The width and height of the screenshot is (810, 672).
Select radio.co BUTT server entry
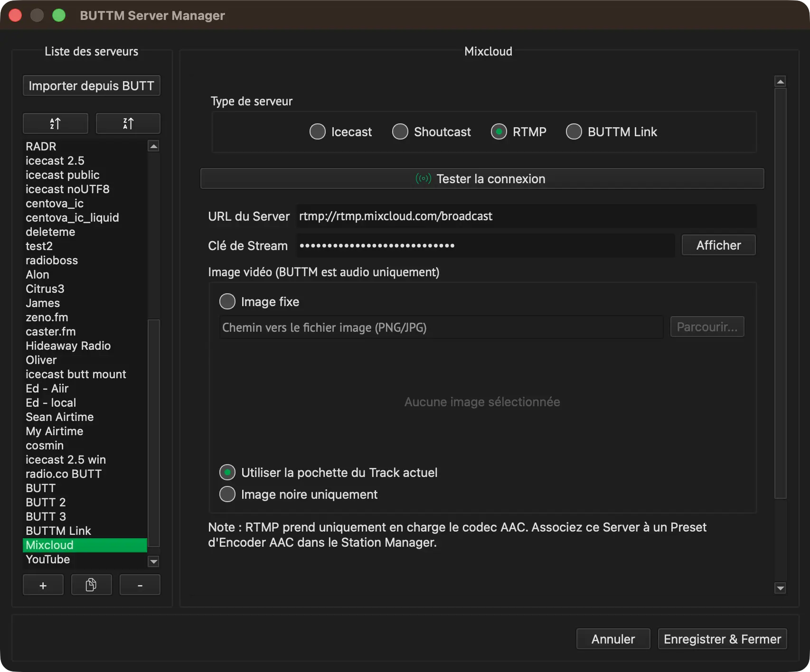[x=85, y=474]
